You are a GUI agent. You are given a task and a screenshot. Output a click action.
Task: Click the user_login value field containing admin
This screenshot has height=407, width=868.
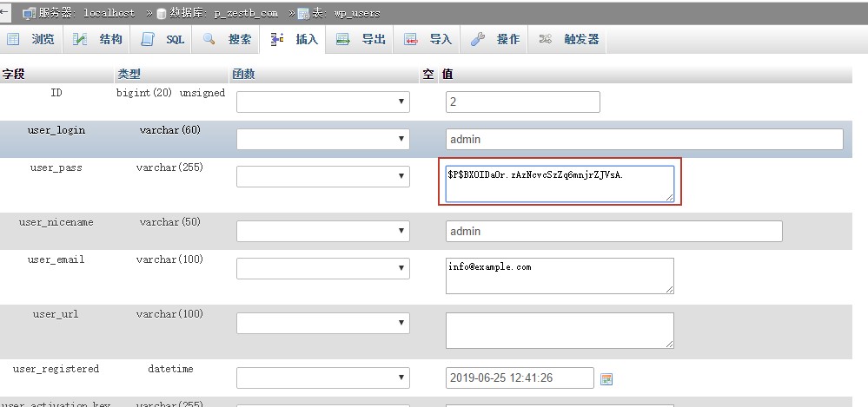(644, 139)
